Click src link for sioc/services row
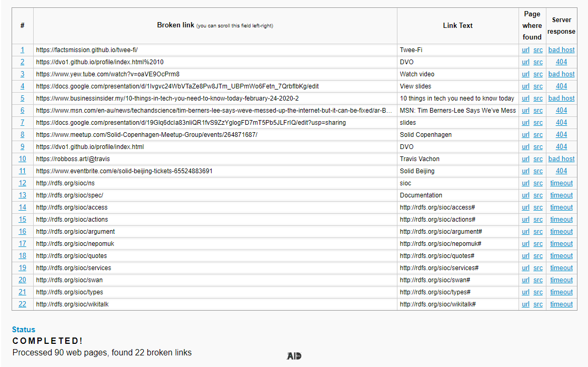 point(538,268)
